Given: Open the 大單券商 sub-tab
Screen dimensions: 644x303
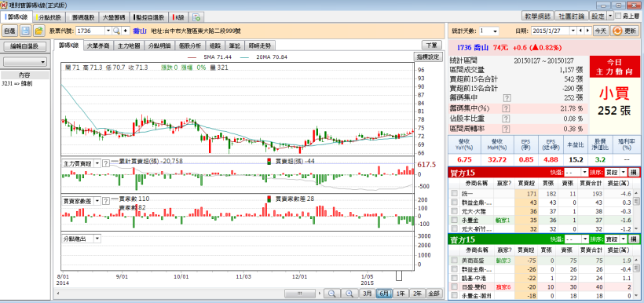Looking at the screenshot, I should tap(98, 46).
